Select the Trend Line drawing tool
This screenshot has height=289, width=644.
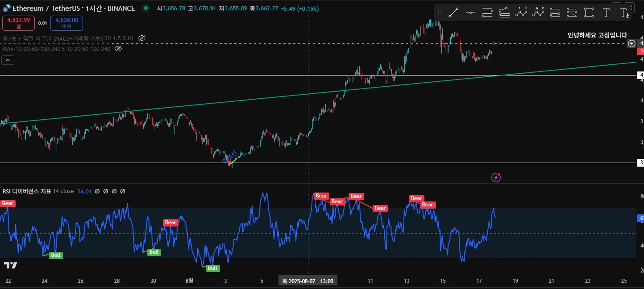453,13
